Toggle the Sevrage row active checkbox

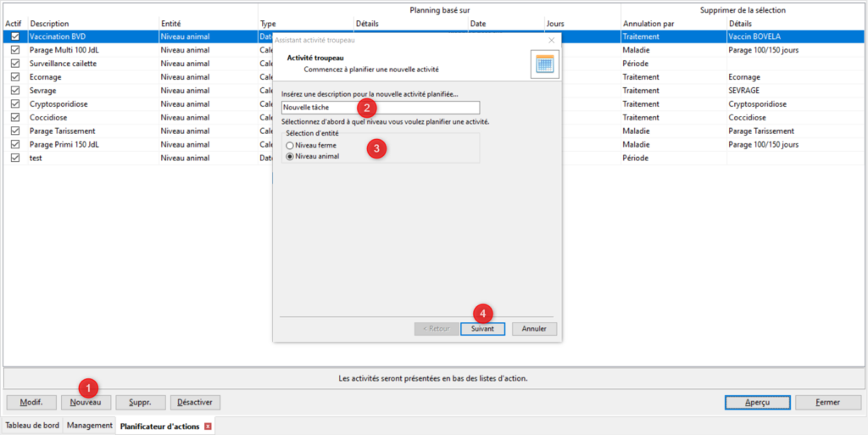coord(15,91)
